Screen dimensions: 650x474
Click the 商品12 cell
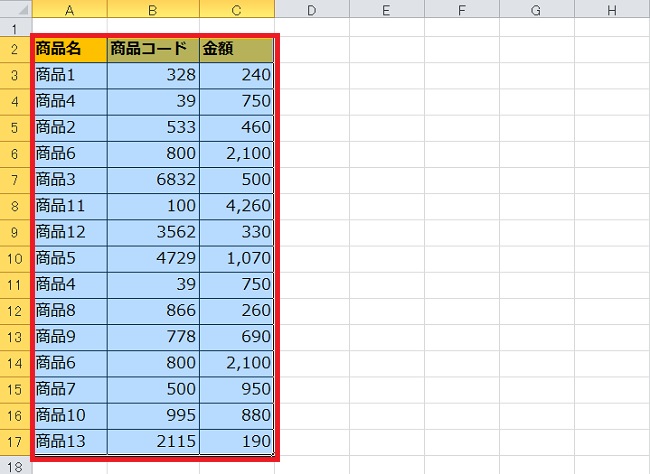[x=70, y=231]
